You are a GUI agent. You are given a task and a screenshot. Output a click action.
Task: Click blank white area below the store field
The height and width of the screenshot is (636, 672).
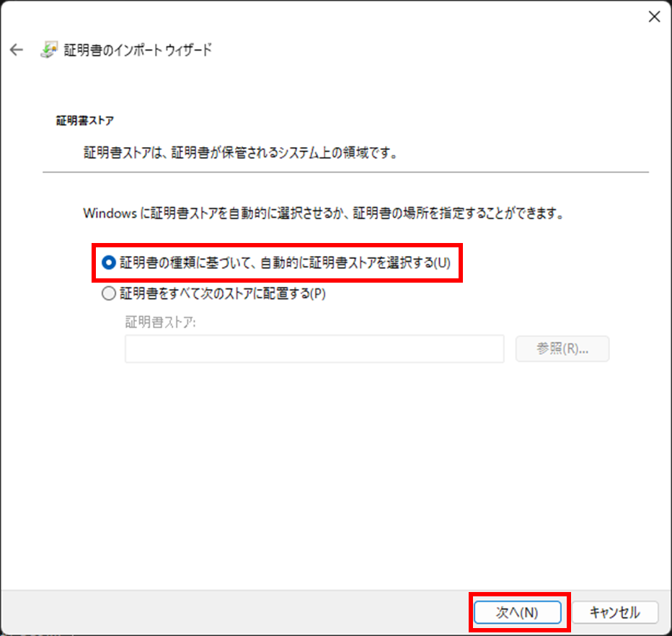click(346, 469)
